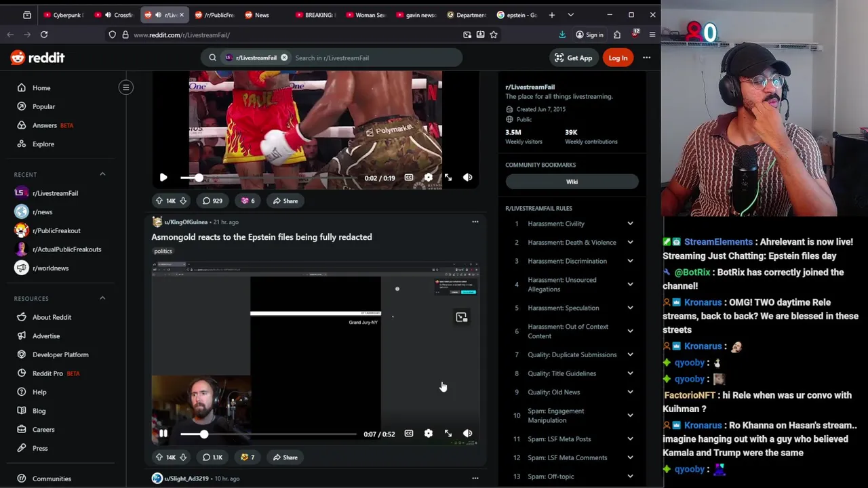Switch to the BREAKING browser tab
This screenshot has width=868, height=488.
pos(317,15)
